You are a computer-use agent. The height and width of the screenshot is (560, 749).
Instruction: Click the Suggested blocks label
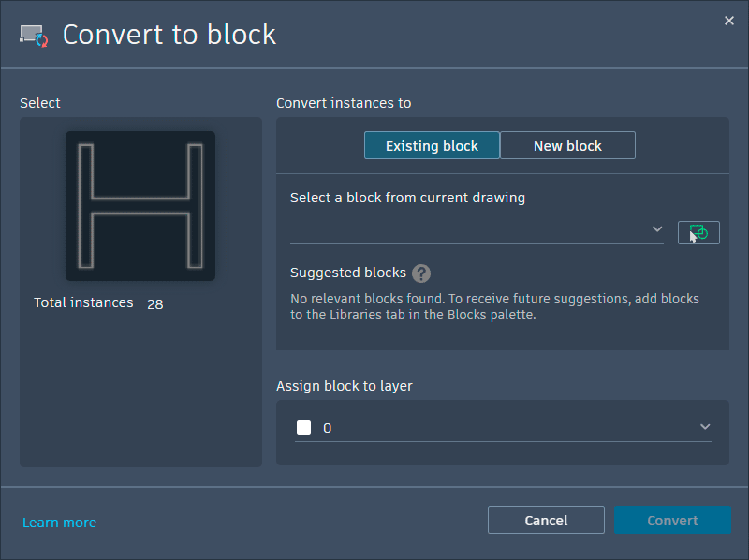[x=348, y=273]
